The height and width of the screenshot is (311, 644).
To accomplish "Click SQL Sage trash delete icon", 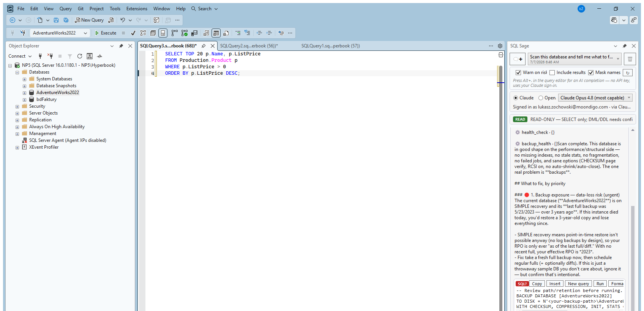I will coord(630,59).
